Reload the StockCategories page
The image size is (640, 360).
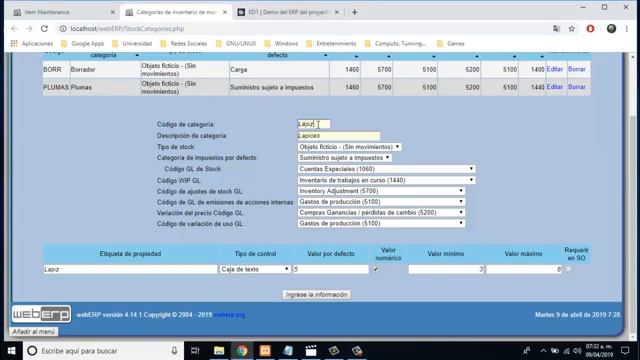click(x=44, y=29)
